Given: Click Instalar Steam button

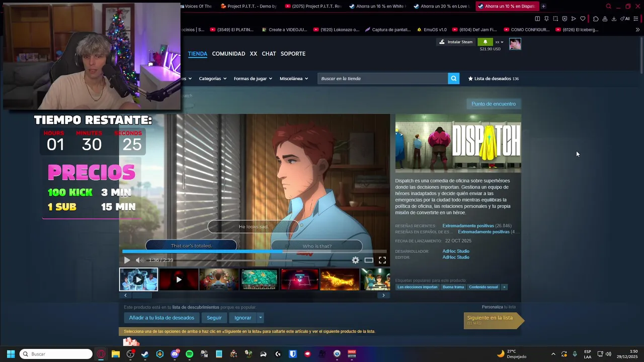Looking at the screenshot, I should click(x=456, y=42).
